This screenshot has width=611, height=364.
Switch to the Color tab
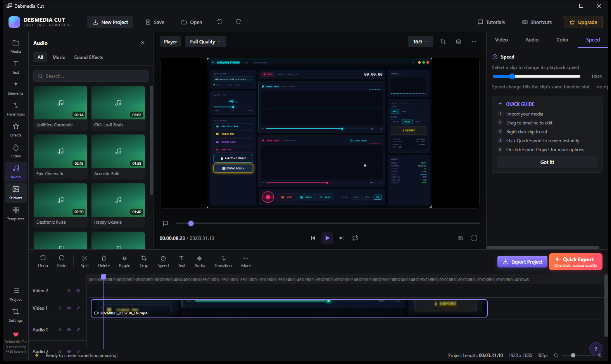(x=562, y=40)
